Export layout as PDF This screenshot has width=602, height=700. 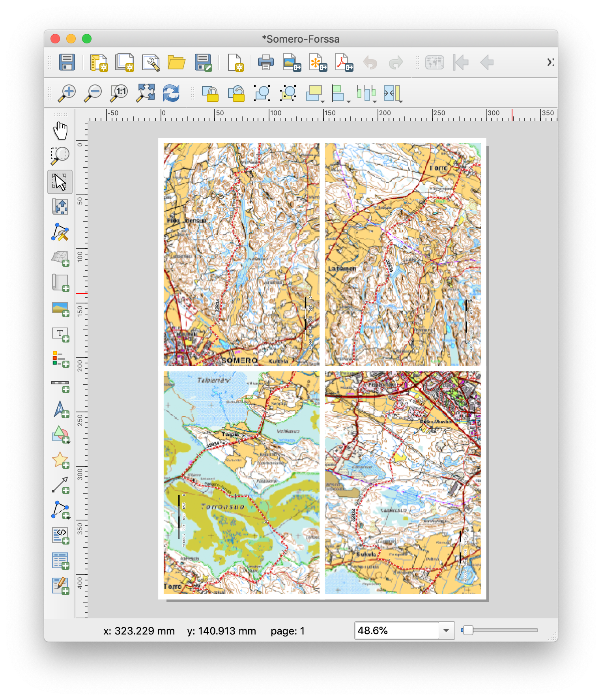coord(344,62)
